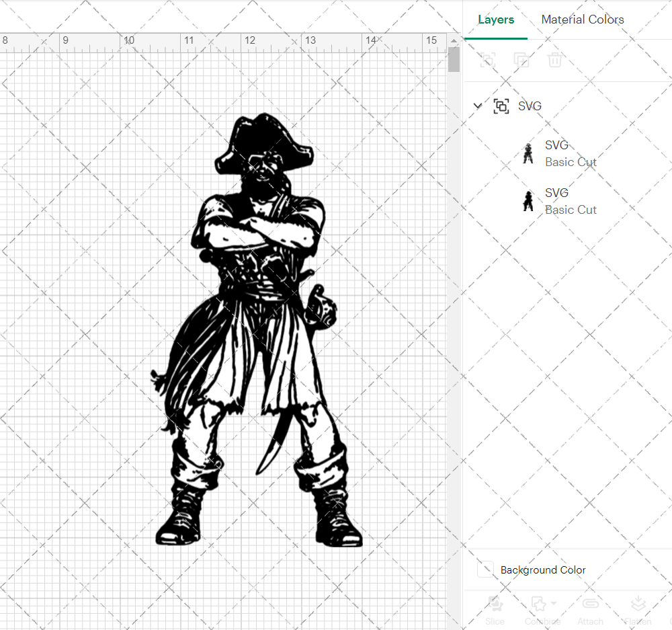Viewport: 672px width, 630px height.
Task: Collapse the SVG group chevron
Action: pos(477,106)
